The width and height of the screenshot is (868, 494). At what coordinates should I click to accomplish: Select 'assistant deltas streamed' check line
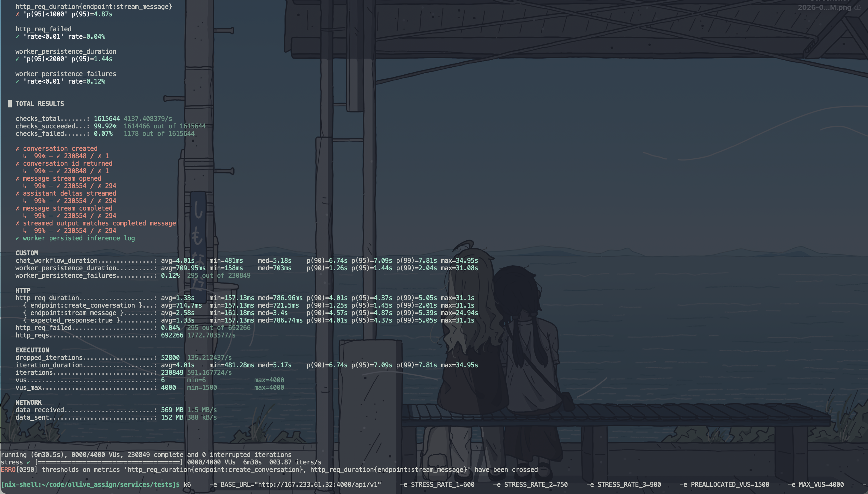click(x=66, y=193)
